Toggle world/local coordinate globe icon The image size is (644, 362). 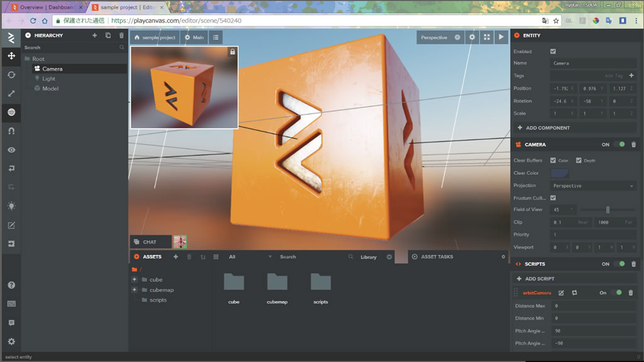(11, 112)
